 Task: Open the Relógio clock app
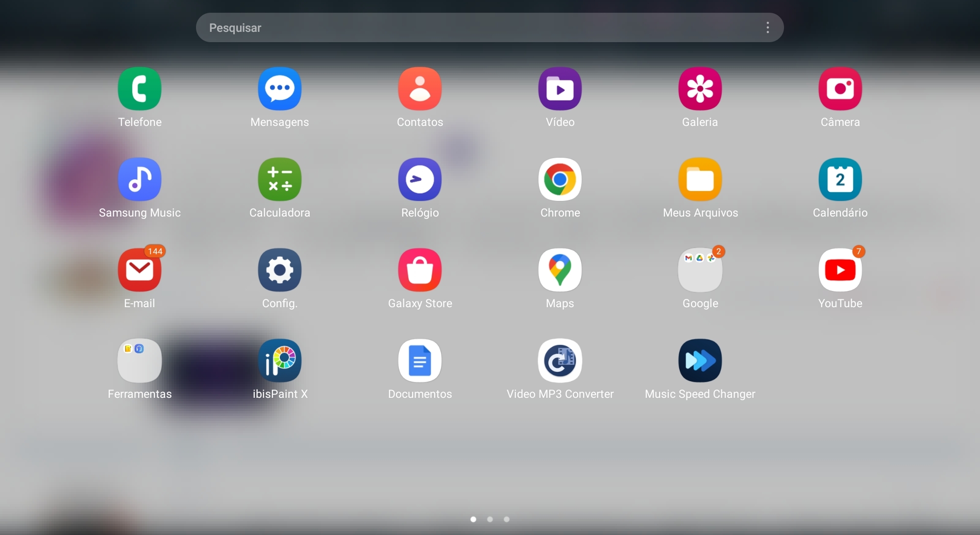[x=420, y=179]
